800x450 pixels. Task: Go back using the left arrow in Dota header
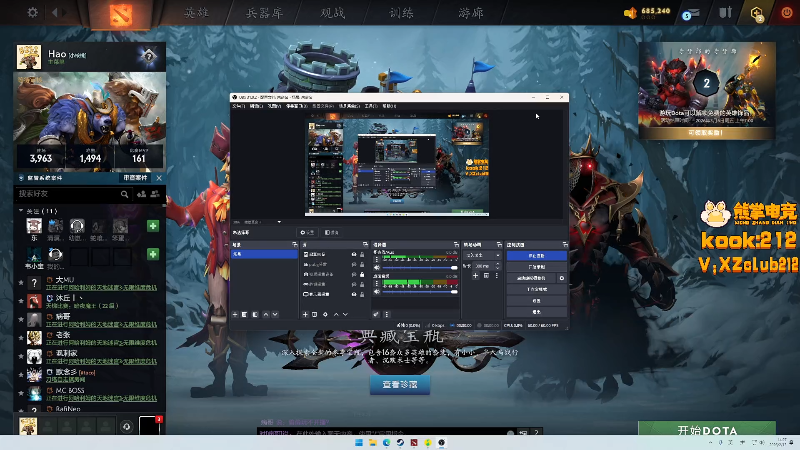click(55, 12)
